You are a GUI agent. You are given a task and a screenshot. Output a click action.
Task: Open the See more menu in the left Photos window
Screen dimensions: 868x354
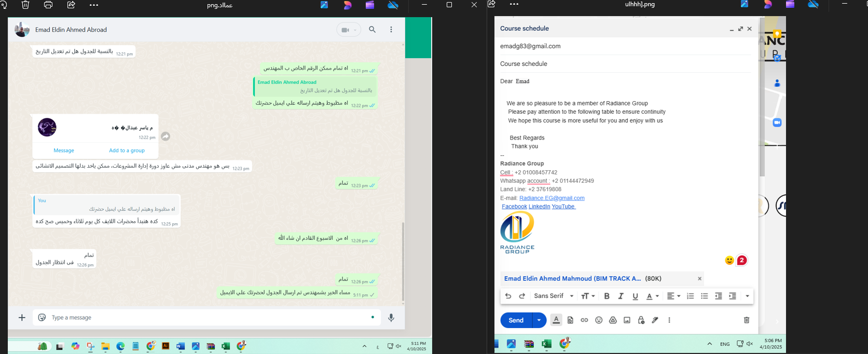pyautogui.click(x=94, y=5)
